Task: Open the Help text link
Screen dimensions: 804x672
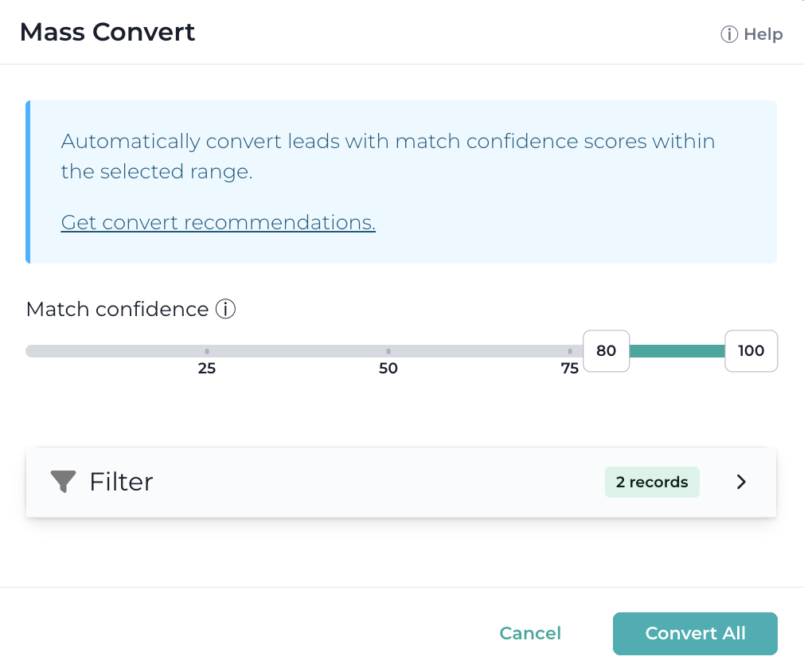Action: click(x=763, y=34)
